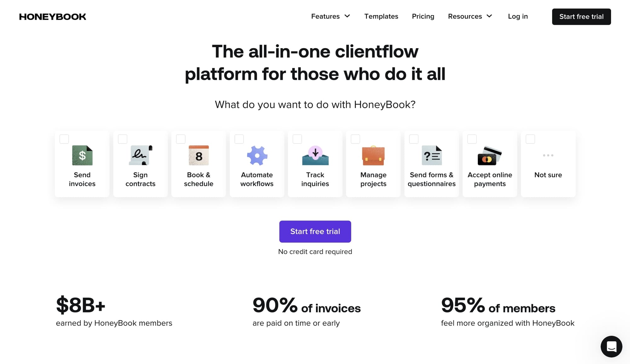Open the chat support bubble
This screenshot has width=630, height=364.
click(611, 346)
